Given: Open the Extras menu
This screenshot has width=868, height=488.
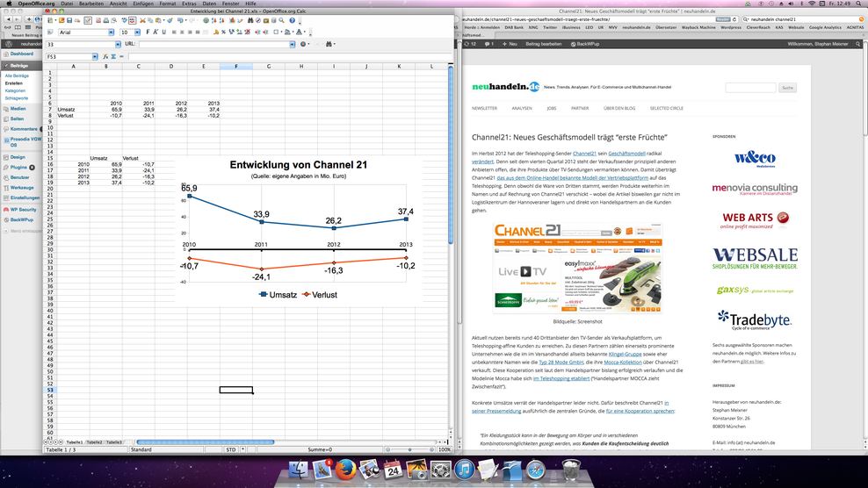Looking at the screenshot, I should point(189,4).
